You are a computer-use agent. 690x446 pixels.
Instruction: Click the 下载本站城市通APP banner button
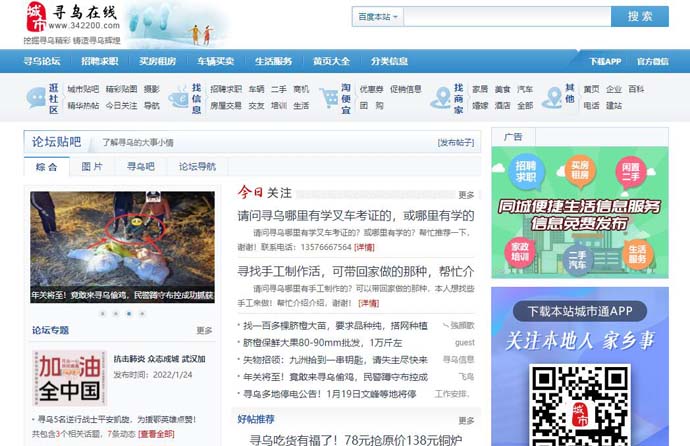(x=580, y=311)
